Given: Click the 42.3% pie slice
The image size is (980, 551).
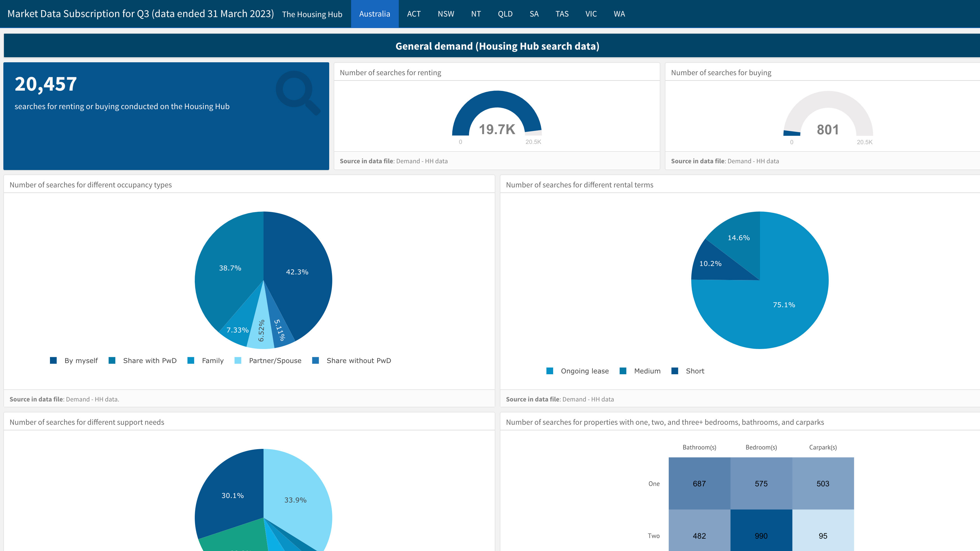Looking at the screenshot, I should 301,266.
